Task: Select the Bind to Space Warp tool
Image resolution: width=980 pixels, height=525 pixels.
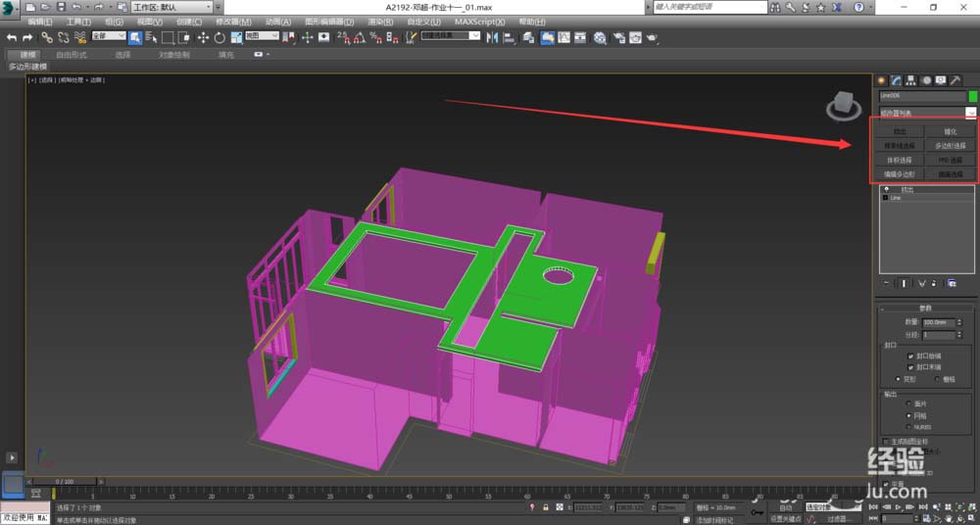Action: (79, 37)
